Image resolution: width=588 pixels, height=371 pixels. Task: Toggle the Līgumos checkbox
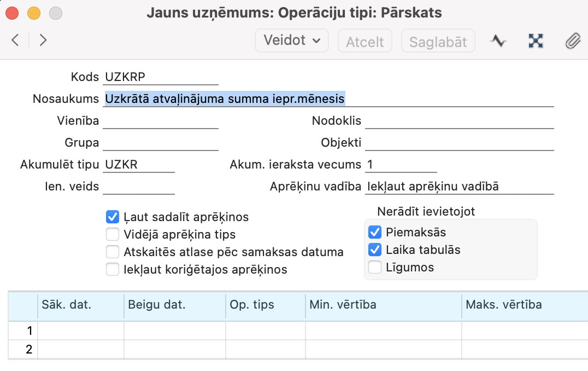click(375, 268)
